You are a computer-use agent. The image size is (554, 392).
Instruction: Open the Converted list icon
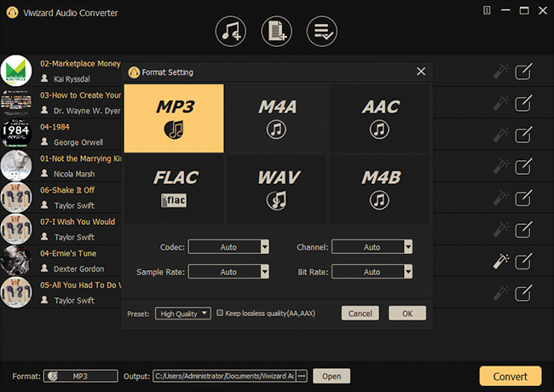[321, 32]
